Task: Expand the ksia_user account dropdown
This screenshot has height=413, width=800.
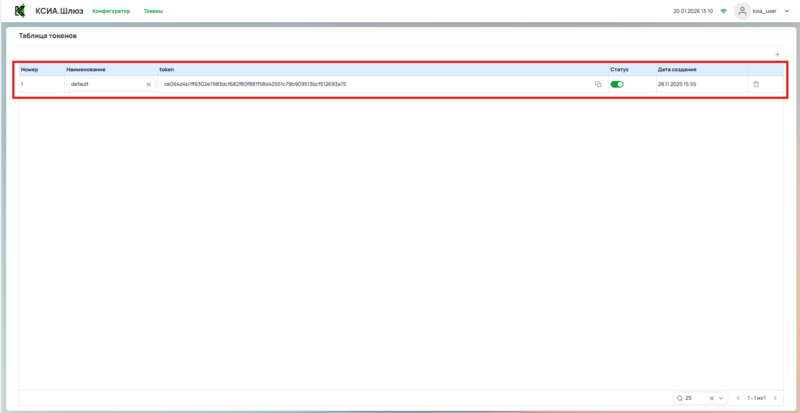Action: [x=787, y=11]
